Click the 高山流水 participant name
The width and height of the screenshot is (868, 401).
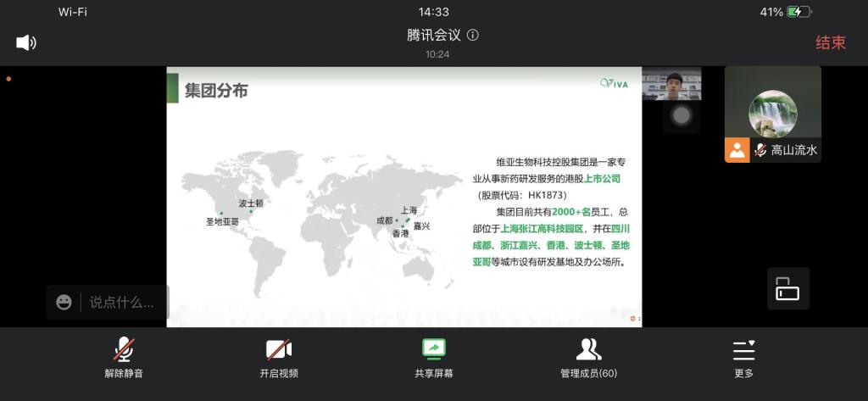[794, 150]
